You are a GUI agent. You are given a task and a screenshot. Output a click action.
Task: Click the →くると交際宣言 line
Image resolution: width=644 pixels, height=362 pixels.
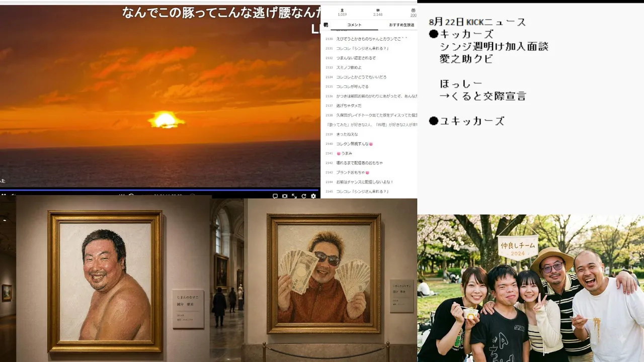click(x=483, y=96)
